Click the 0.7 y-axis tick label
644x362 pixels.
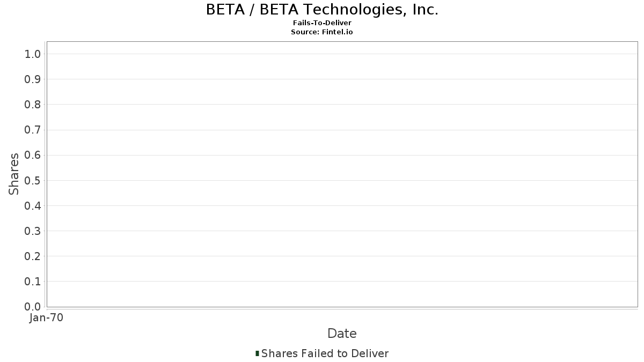click(x=33, y=130)
